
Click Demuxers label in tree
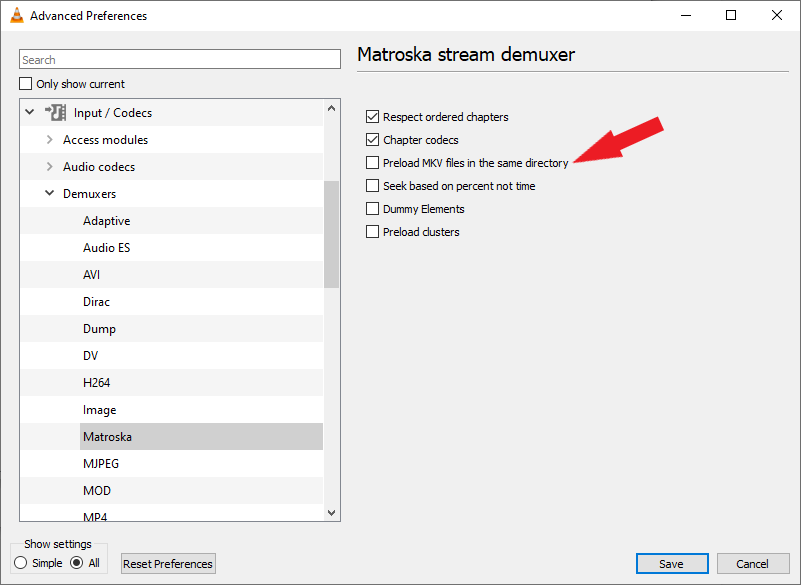pos(89,194)
